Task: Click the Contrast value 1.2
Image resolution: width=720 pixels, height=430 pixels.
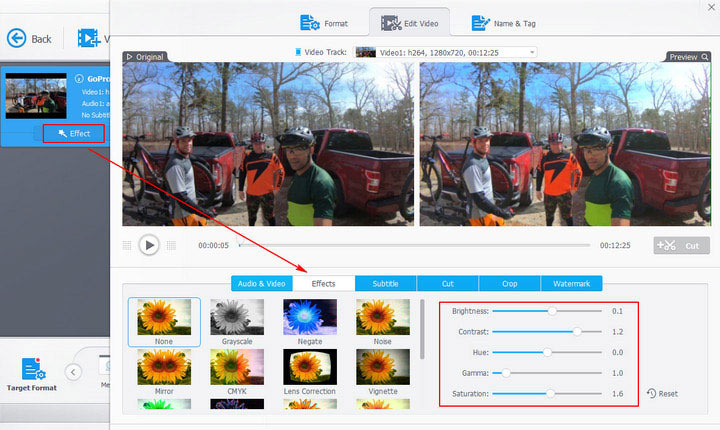Action: 617,332
